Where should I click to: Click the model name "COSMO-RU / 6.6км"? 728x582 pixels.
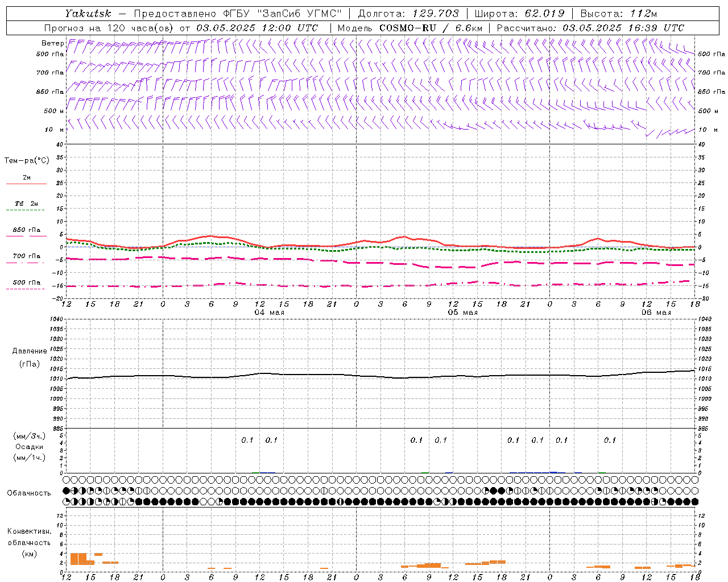point(431,28)
